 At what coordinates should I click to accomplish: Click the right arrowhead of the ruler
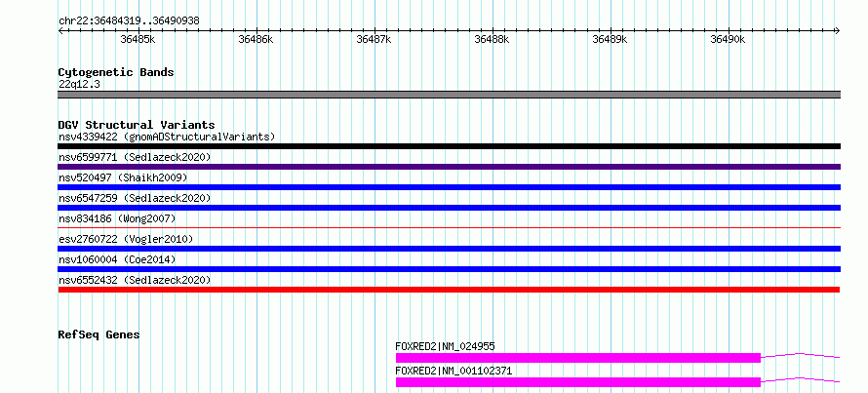click(x=838, y=30)
